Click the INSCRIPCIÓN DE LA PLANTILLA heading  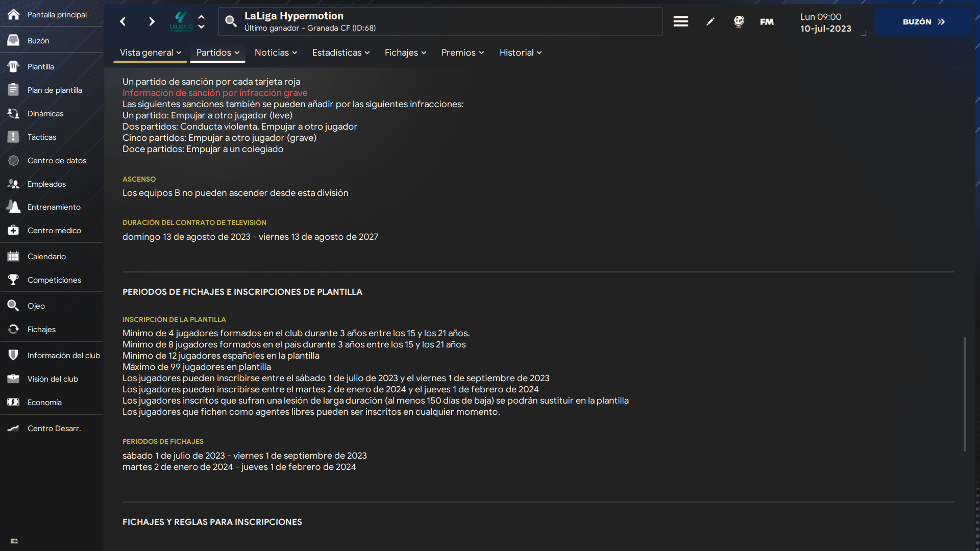click(x=174, y=319)
